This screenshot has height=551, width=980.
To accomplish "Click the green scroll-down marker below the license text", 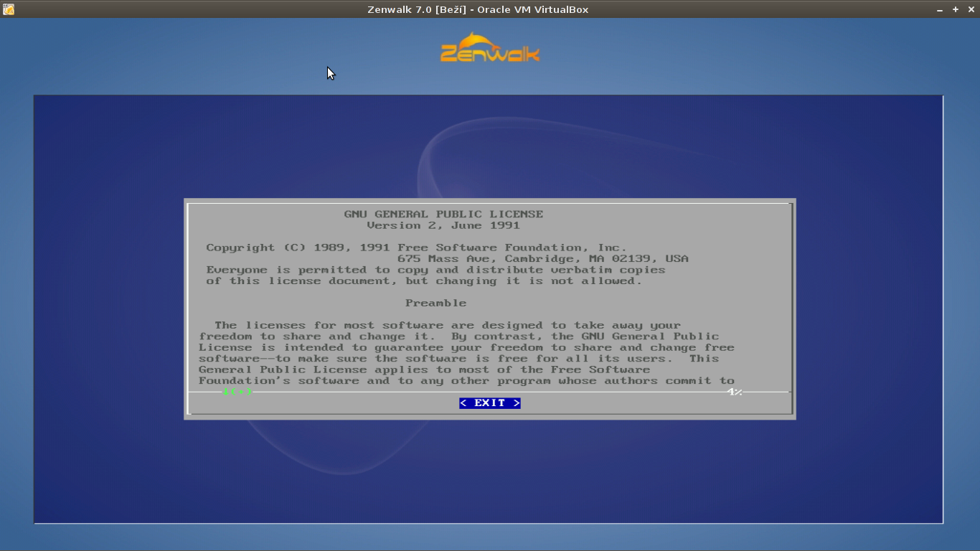I will tap(237, 392).
